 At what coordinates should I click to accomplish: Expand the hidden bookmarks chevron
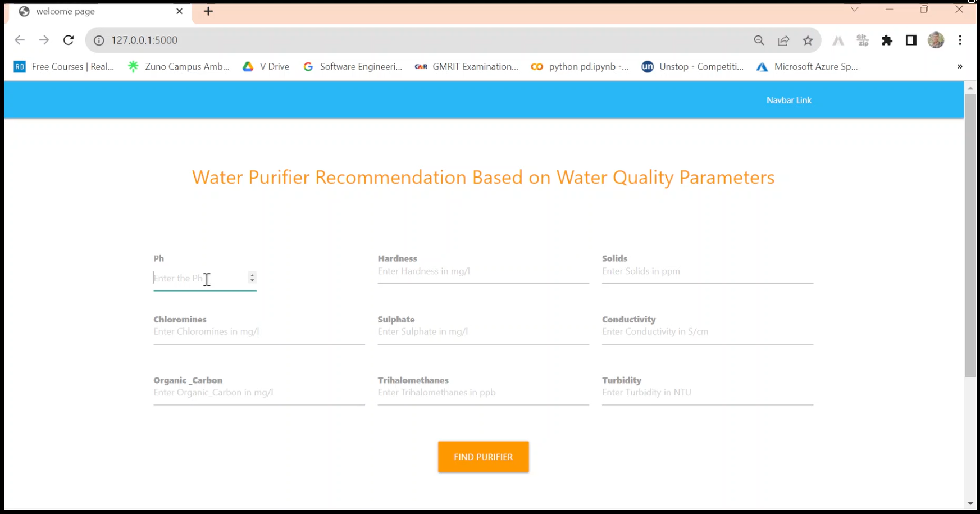pyautogui.click(x=960, y=66)
